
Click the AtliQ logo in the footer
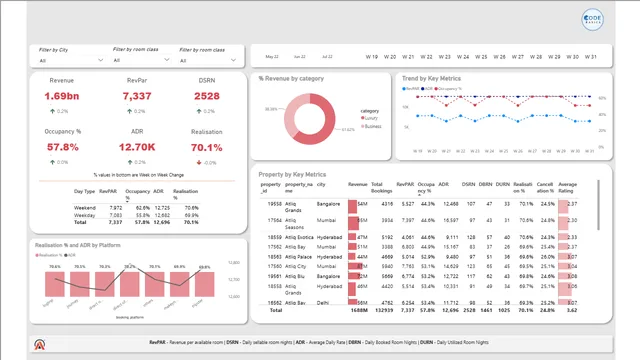click(x=40, y=344)
